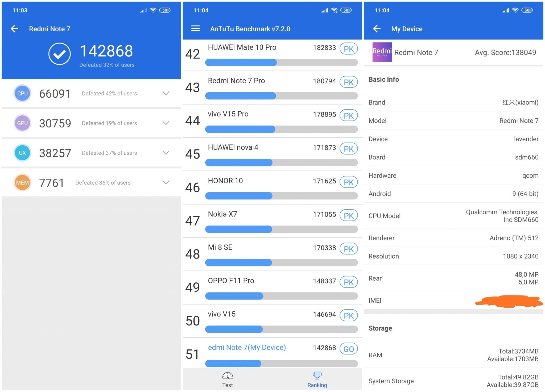545x392 pixels.
Task: Tap the UX score icon
Action: click(x=22, y=153)
